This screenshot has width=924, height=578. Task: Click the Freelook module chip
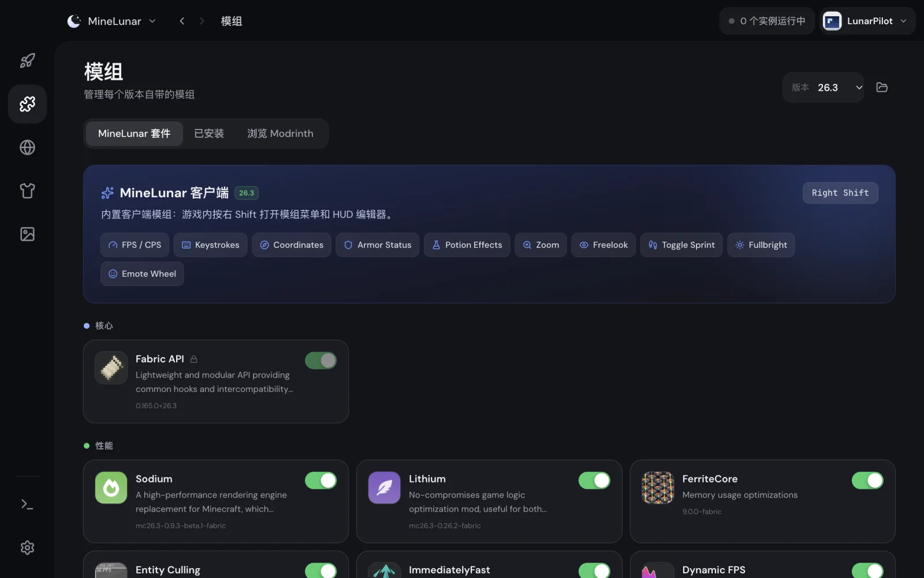pyautogui.click(x=603, y=245)
